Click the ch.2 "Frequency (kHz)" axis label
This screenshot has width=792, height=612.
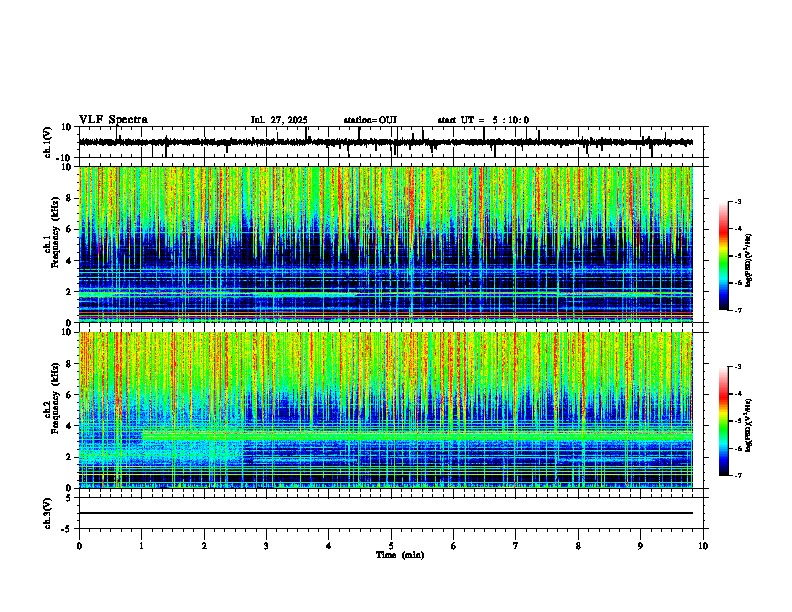click(x=56, y=398)
